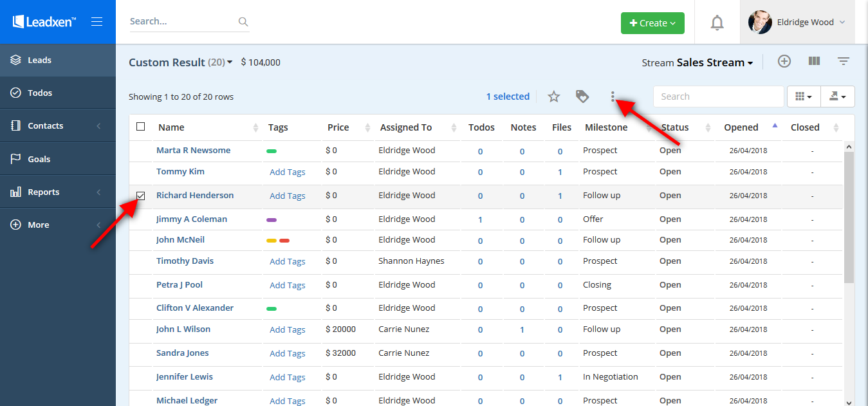Image resolution: width=868 pixels, height=406 pixels.
Task: Click the tag icon for selected lead
Action: [582, 97]
